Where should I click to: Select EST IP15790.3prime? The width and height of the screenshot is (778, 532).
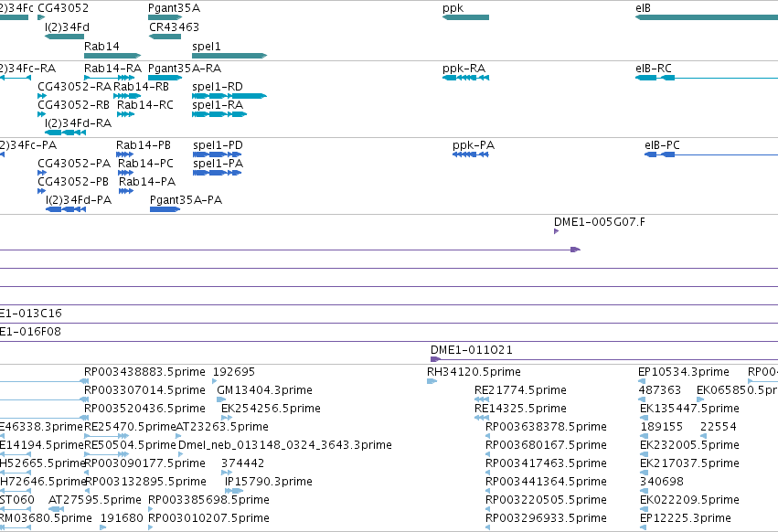(234, 491)
